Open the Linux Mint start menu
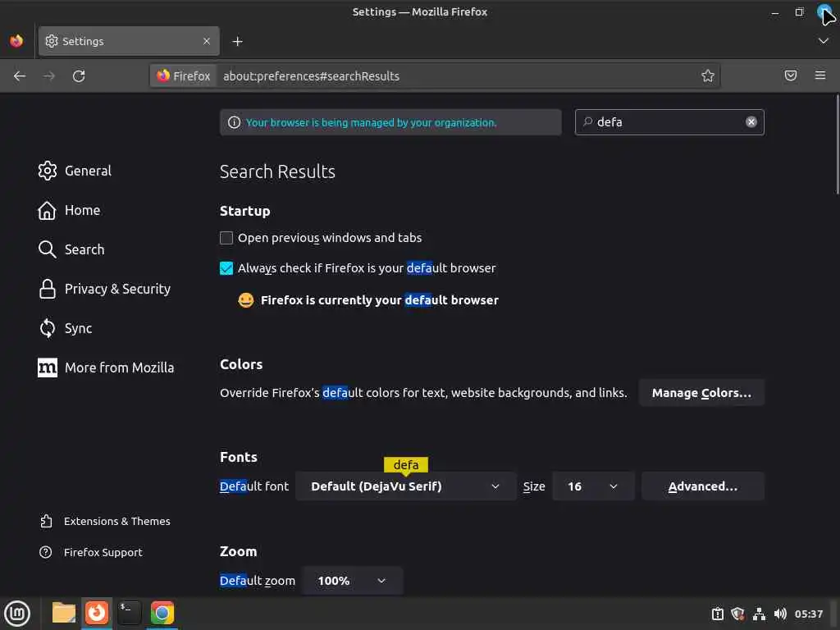 click(x=17, y=614)
